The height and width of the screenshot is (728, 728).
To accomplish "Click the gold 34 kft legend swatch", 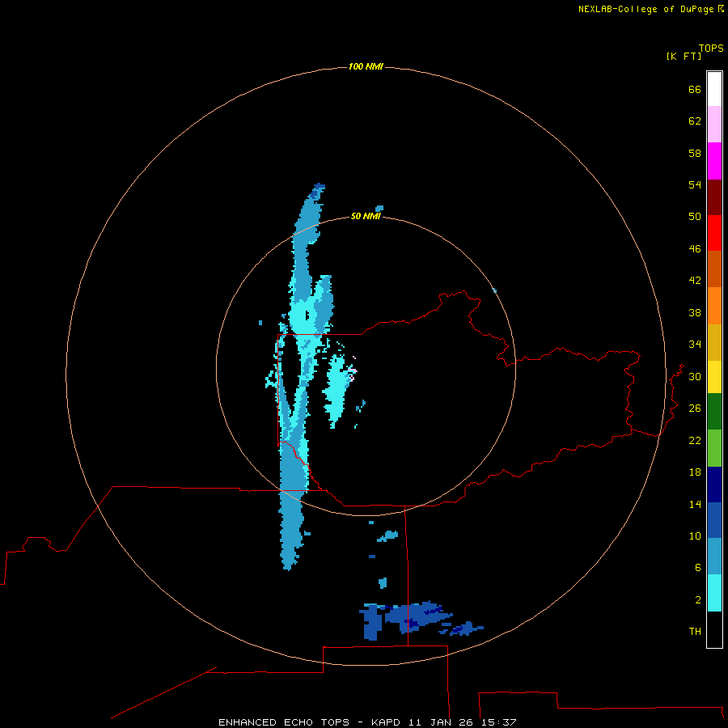I will click(x=714, y=342).
